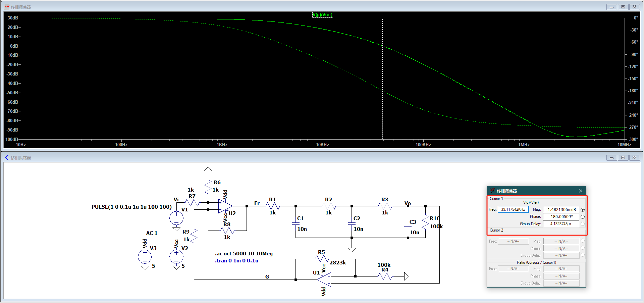Image resolution: width=644 pixels, height=303 pixels.
Task: Select the Group Delay radio button for Cursor 1
Action: [x=583, y=224]
